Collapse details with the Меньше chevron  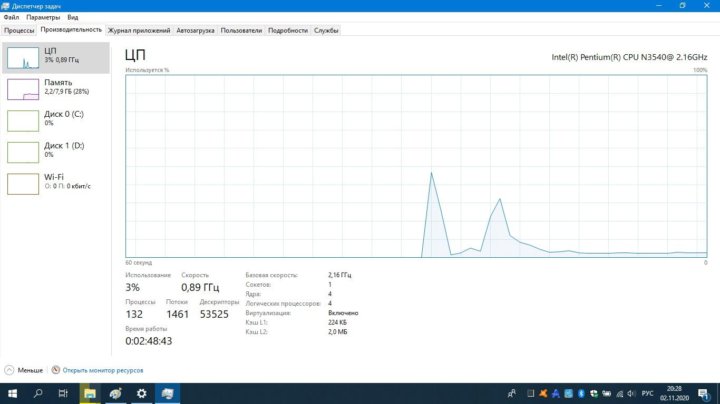point(10,369)
